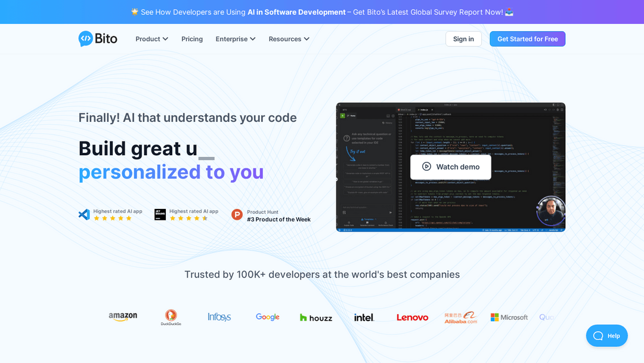Image resolution: width=644 pixels, height=363 pixels.
Task: Click the Product Hunt badge icon
Action: click(x=237, y=215)
